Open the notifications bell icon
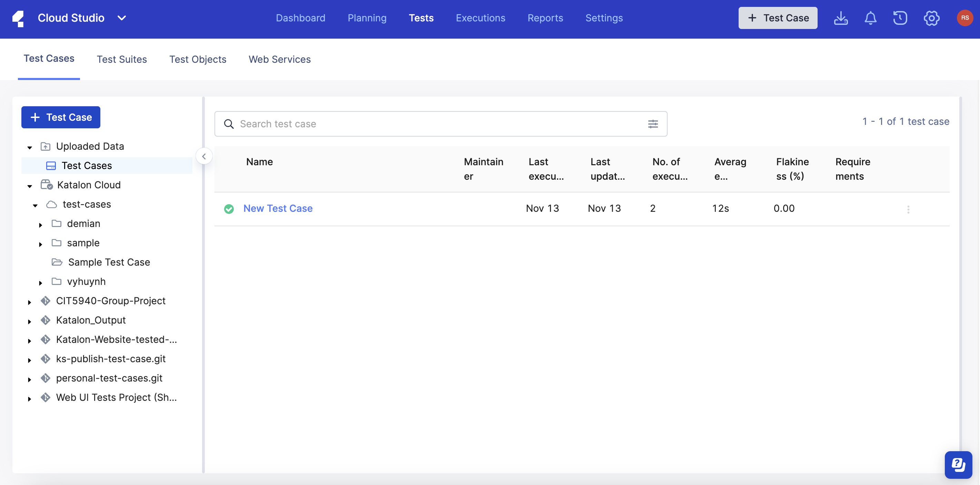 click(x=871, y=18)
